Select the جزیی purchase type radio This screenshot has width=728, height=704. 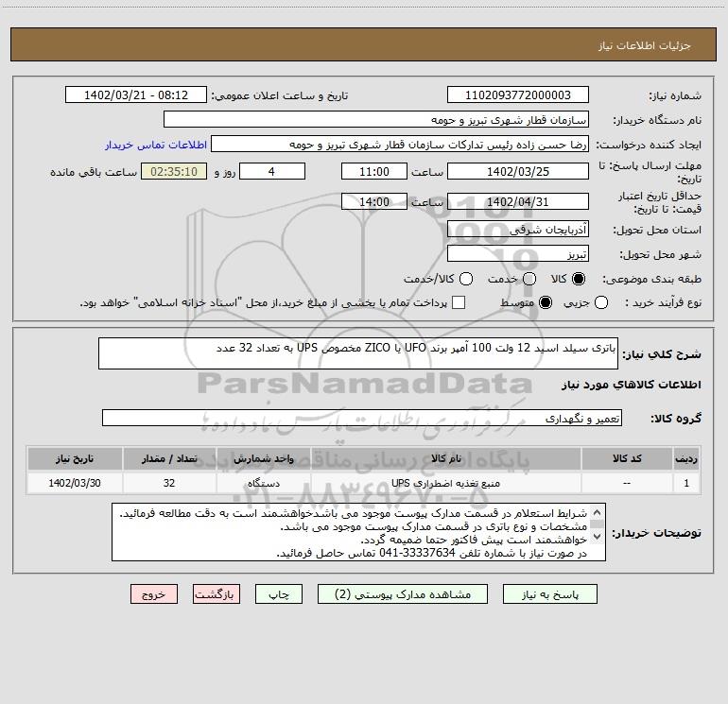pyautogui.click(x=600, y=302)
